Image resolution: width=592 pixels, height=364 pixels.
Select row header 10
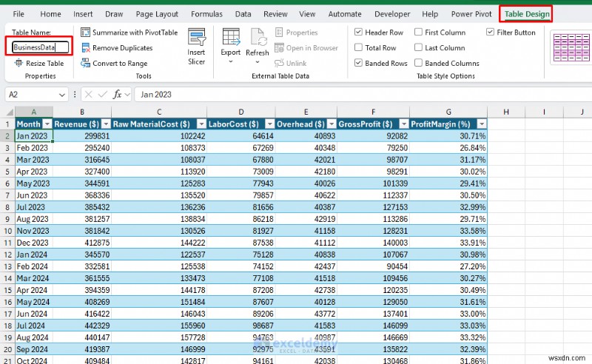[7, 231]
